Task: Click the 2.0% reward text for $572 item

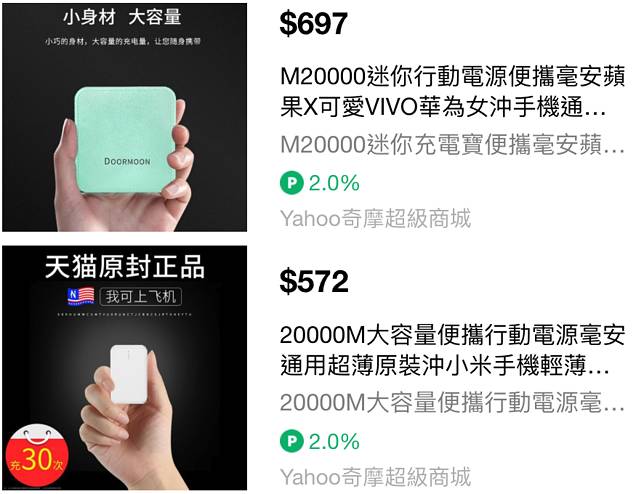Action: pyautogui.click(x=334, y=441)
